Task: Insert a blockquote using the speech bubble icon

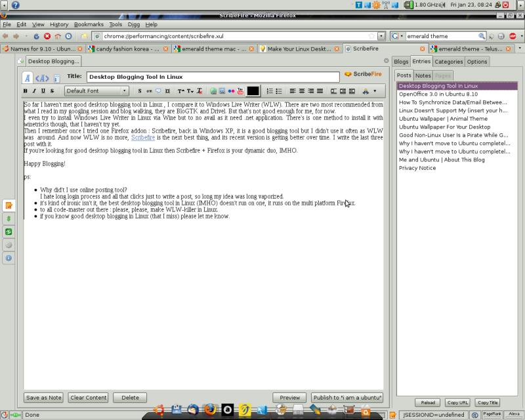Action: [158, 91]
